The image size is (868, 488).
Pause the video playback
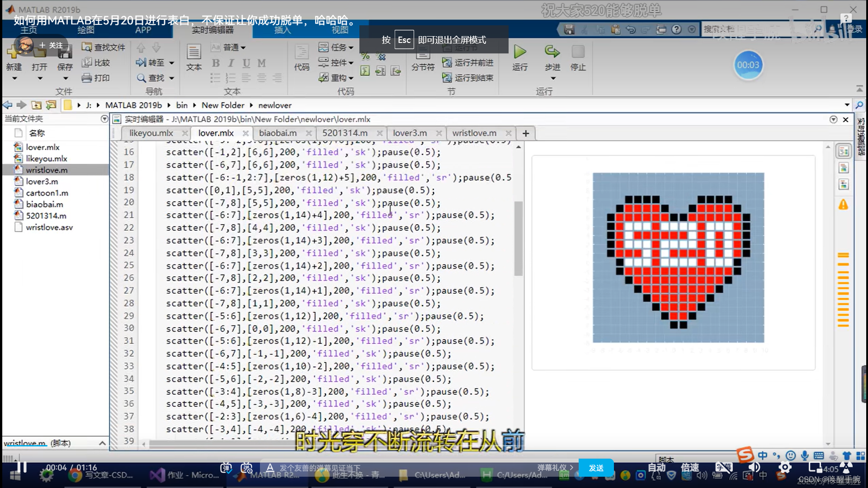(x=21, y=467)
